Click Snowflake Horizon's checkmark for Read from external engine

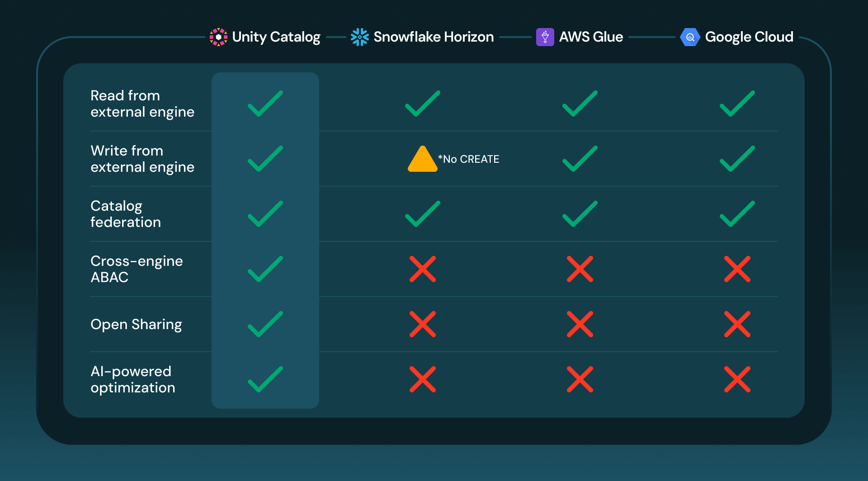pyautogui.click(x=423, y=104)
